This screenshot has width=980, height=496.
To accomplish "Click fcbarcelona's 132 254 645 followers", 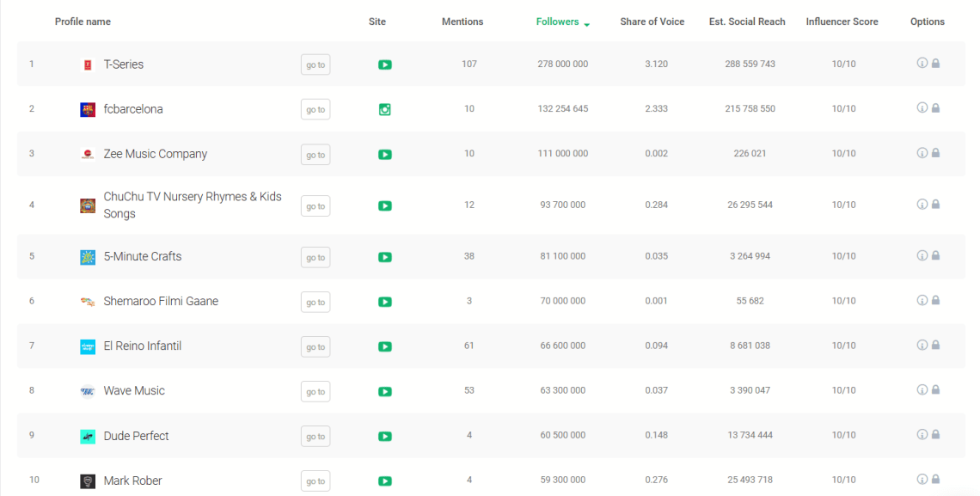I will [x=562, y=108].
